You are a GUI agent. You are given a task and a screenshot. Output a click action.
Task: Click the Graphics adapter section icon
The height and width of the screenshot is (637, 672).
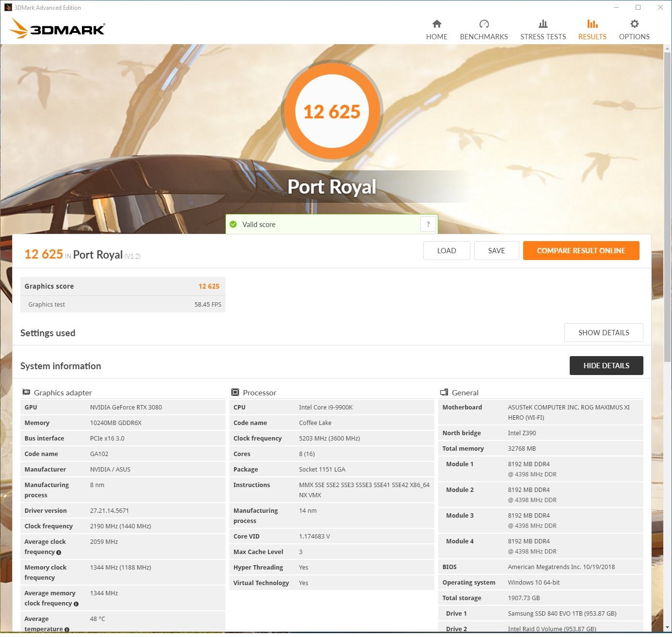pos(26,392)
